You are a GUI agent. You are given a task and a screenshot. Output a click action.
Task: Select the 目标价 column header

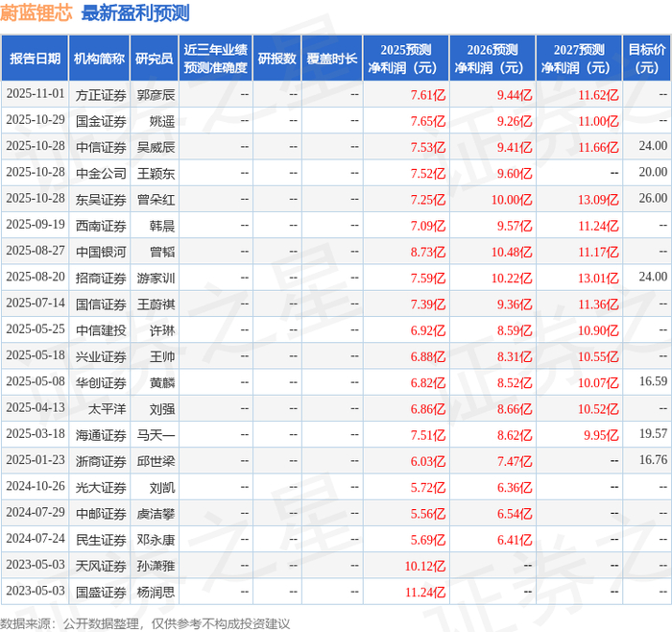point(647,59)
